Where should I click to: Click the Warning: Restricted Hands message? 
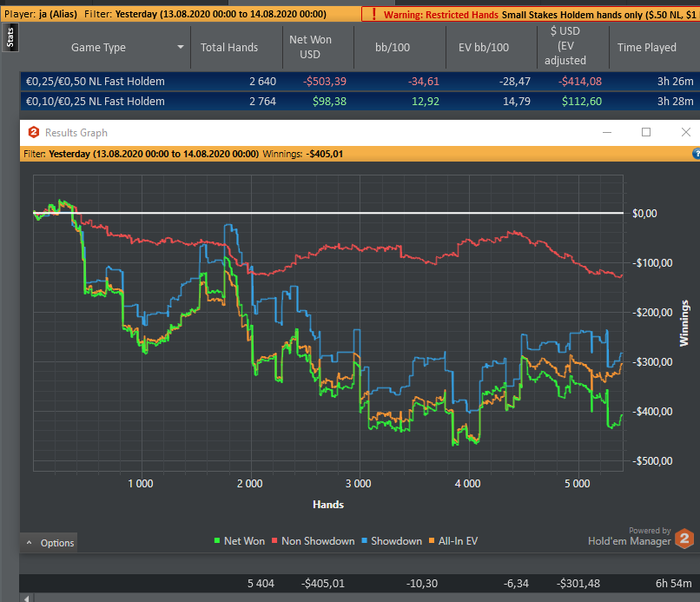click(x=441, y=14)
